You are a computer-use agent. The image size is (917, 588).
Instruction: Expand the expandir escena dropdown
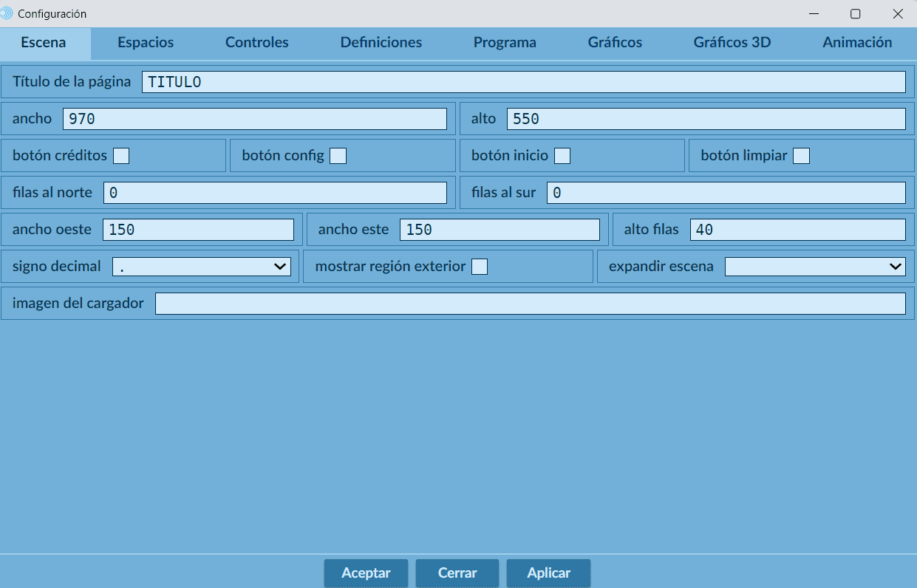point(814,267)
